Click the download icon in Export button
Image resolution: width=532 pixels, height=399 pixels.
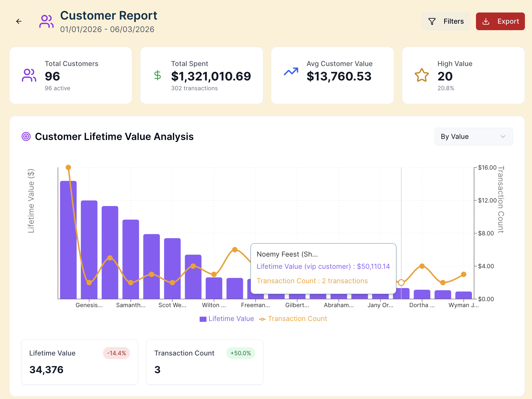pos(486,21)
